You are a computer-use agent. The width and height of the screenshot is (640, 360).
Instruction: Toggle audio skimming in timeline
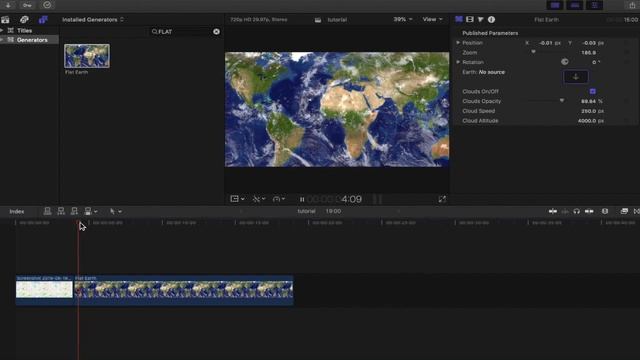tap(565, 211)
